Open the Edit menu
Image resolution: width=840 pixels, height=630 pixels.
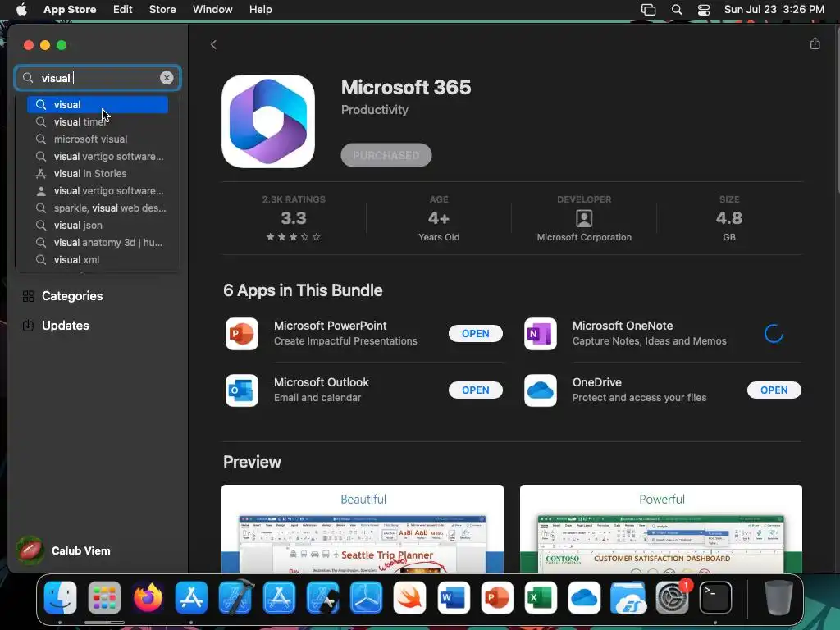point(123,9)
